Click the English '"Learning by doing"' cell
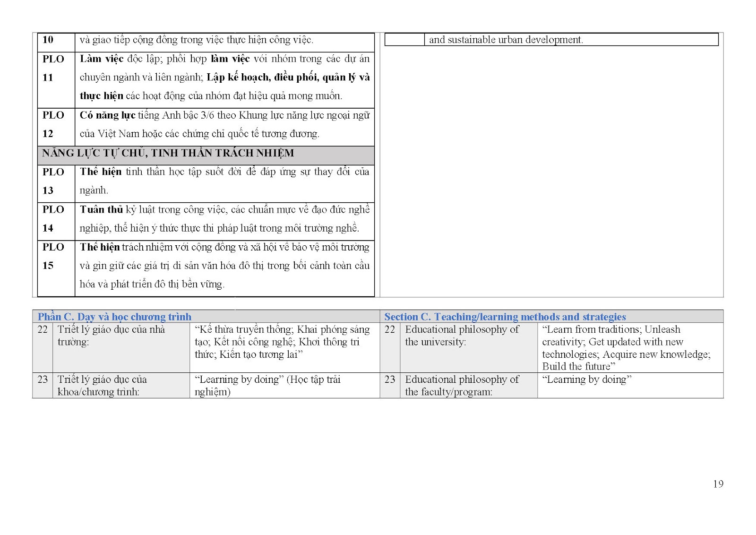 pos(586,380)
